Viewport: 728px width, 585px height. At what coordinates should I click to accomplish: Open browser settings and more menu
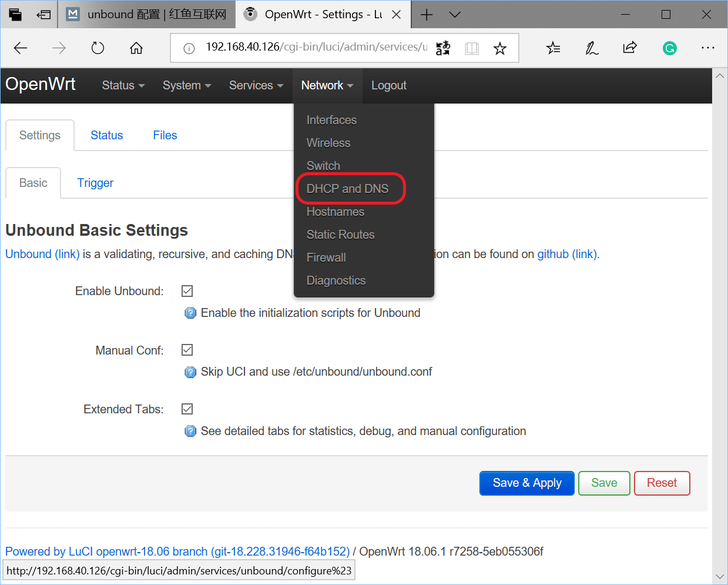click(708, 48)
